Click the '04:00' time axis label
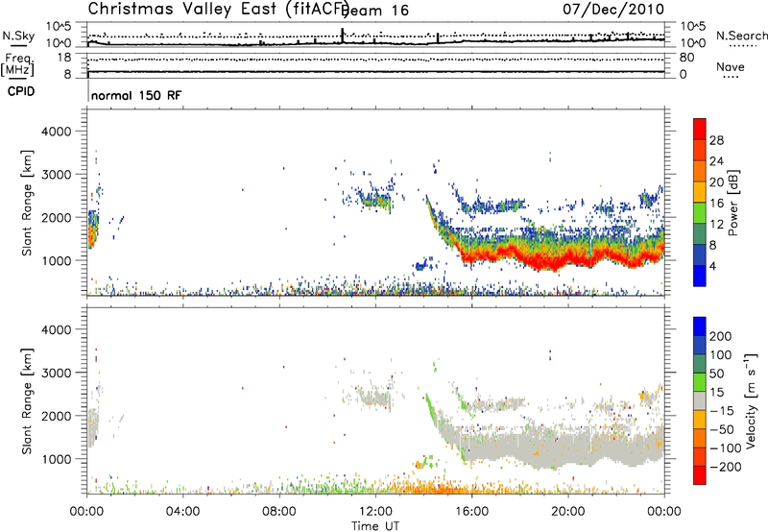The image size is (768, 532). click(182, 512)
